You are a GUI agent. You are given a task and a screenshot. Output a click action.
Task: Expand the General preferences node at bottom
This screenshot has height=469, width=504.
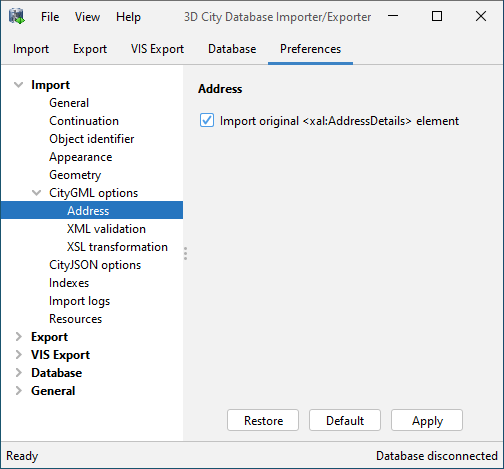point(19,391)
